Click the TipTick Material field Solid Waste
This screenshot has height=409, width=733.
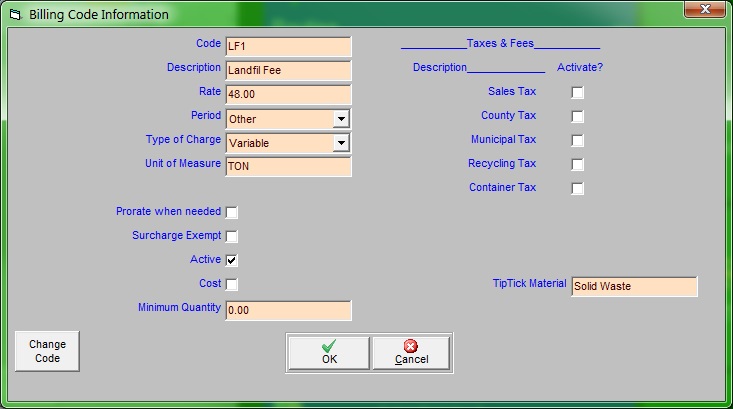pyautogui.click(x=634, y=286)
